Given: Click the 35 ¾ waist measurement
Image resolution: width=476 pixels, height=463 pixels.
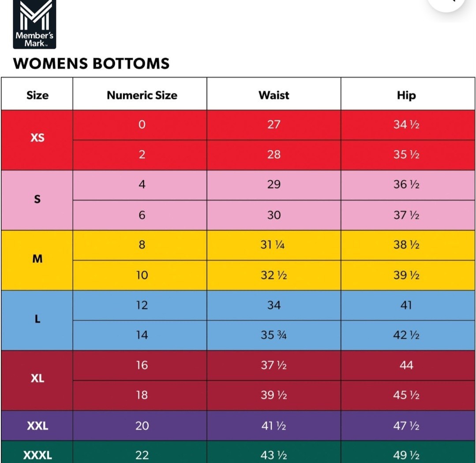Looking at the screenshot, I should [274, 335].
